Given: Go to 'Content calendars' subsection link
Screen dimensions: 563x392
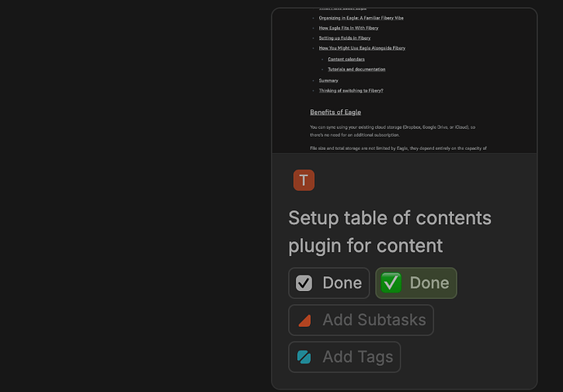Looking at the screenshot, I should point(346,59).
